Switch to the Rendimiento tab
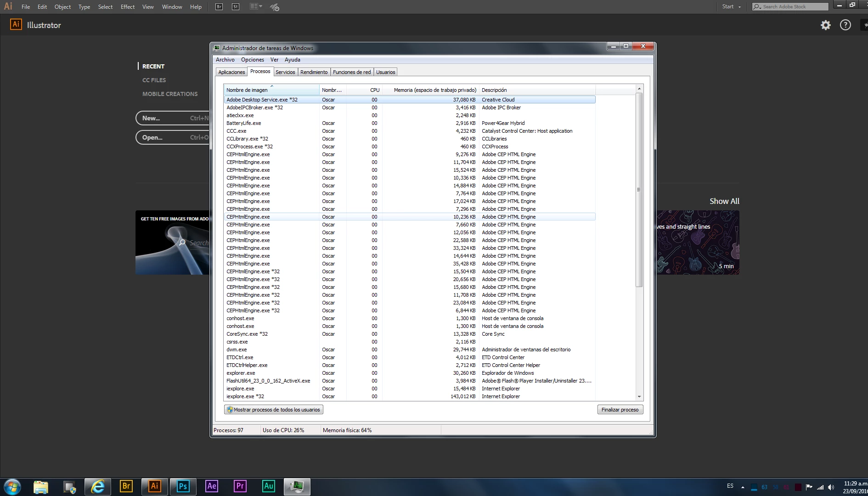The height and width of the screenshot is (496, 868). click(x=314, y=72)
